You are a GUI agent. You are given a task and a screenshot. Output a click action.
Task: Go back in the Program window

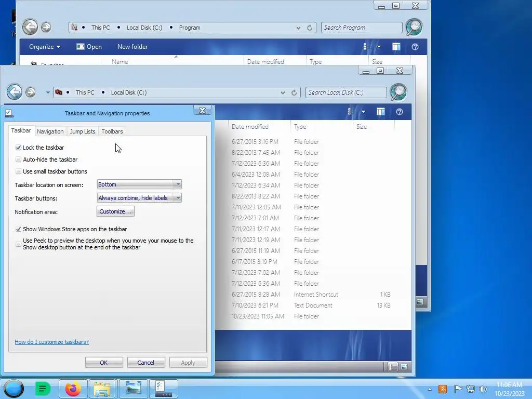tap(30, 27)
